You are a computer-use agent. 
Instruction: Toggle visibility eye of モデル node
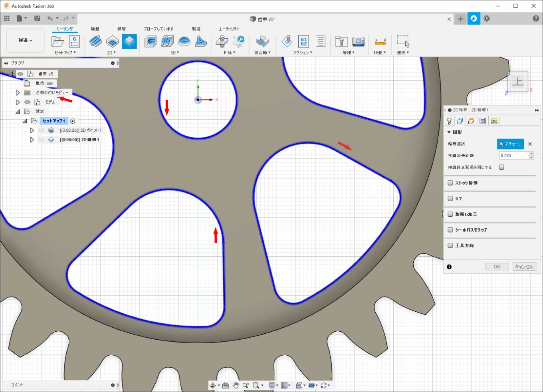[27, 102]
